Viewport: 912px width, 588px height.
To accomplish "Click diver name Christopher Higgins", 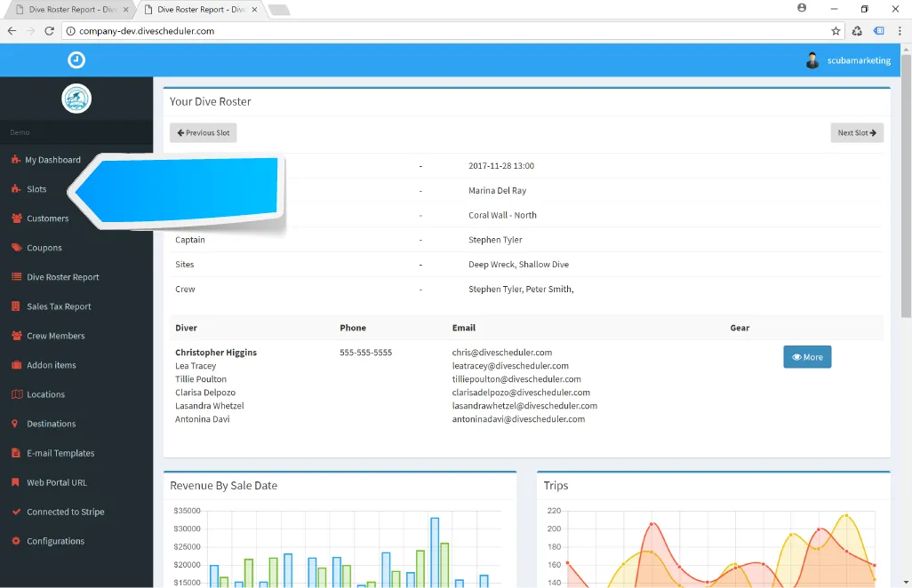I will [x=216, y=352].
